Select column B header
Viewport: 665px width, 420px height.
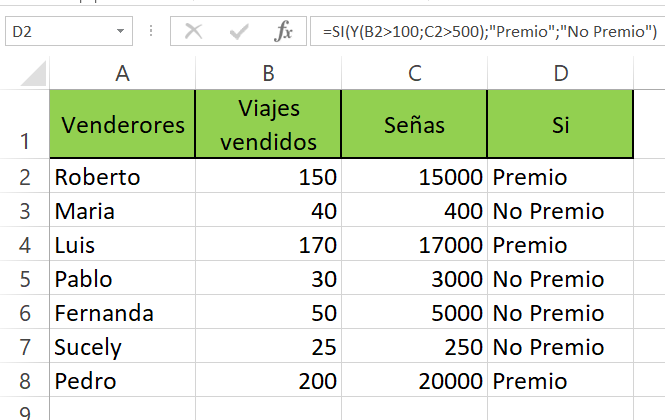pos(268,73)
